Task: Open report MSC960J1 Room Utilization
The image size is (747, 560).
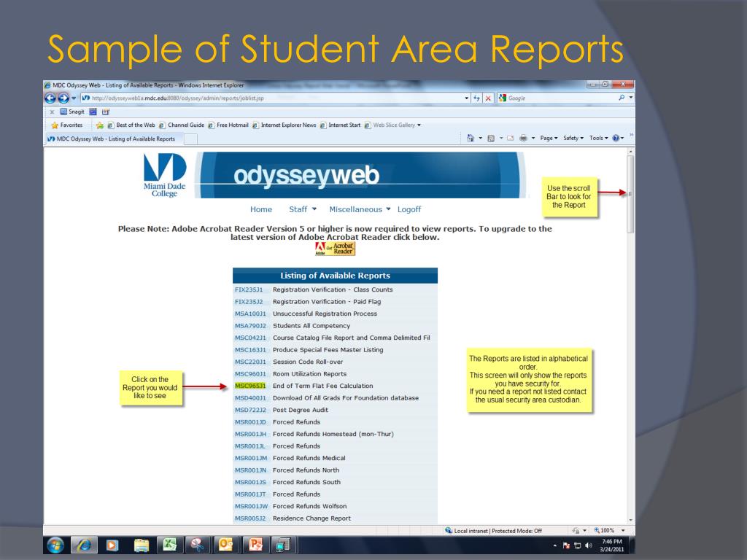Action: (x=250, y=374)
